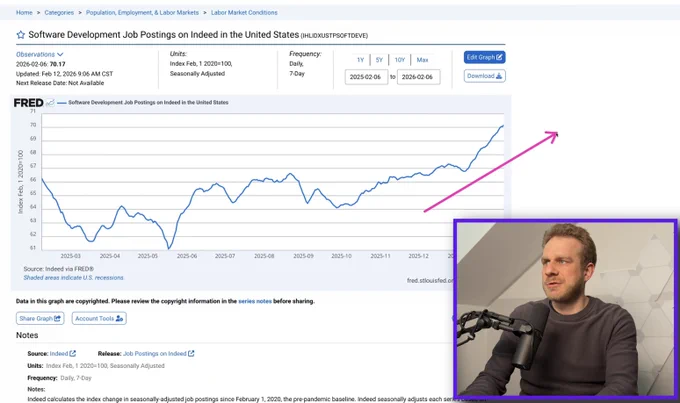
Task: Click the 'Seasonally Adjusted' units text
Action: 197,74
